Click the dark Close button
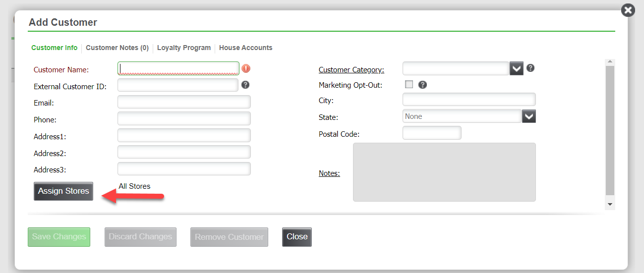The height and width of the screenshot is (273, 644). coord(297,237)
